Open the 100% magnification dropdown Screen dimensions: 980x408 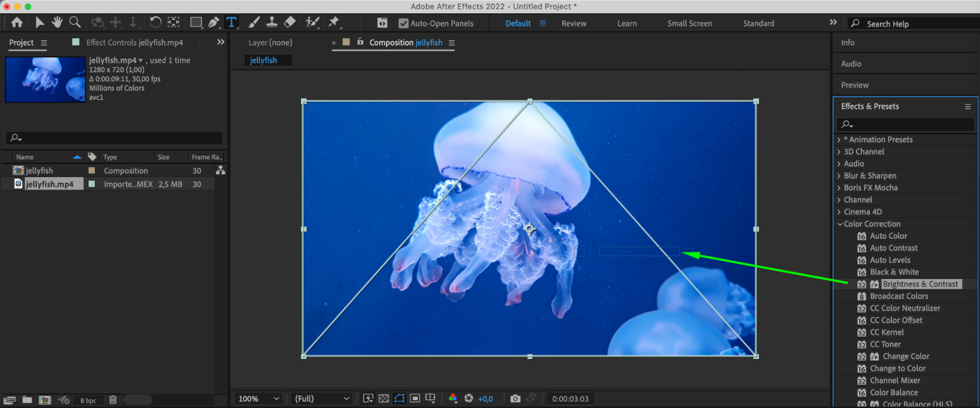[x=259, y=399]
